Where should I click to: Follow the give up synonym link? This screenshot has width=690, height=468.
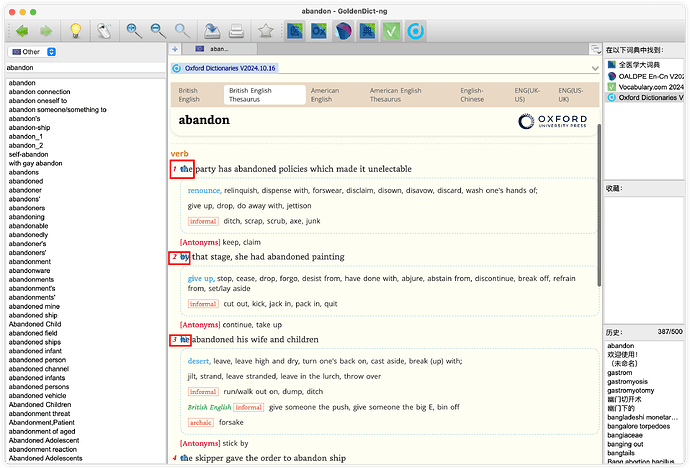tap(201, 278)
